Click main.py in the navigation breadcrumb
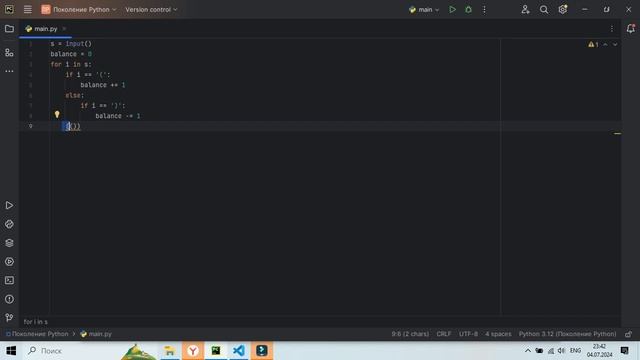 (96, 334)
